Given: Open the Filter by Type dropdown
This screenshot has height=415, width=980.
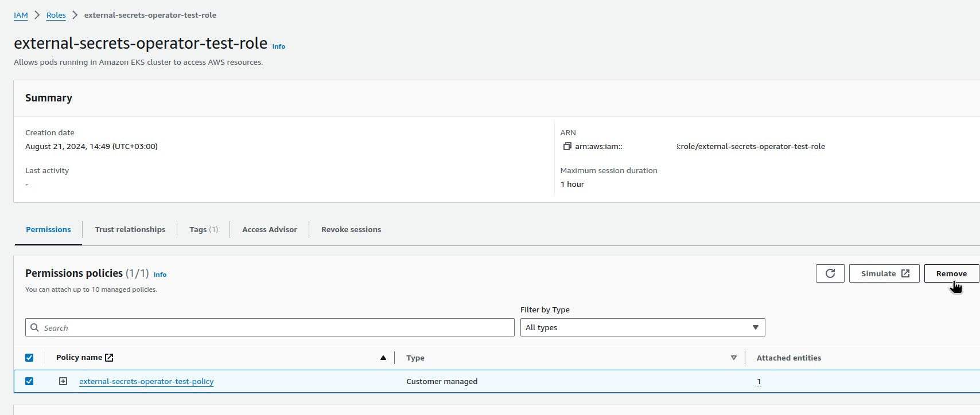Looking at the screenshot, I should point(643,327).
